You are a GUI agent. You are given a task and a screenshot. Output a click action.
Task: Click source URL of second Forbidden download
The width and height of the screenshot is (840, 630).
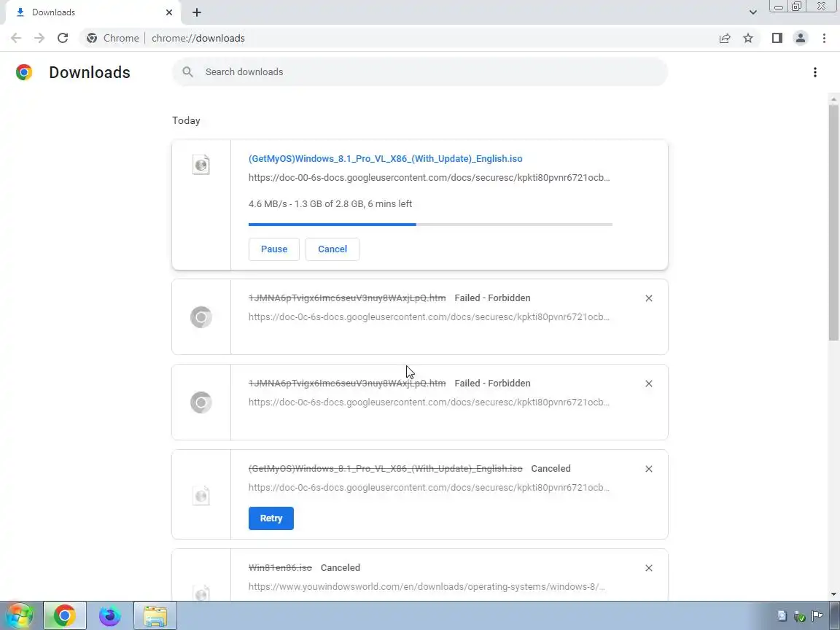point(429,402)
